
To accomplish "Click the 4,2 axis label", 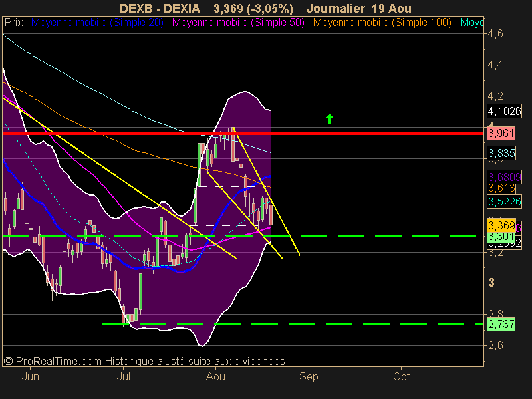I will click(495, 96).
